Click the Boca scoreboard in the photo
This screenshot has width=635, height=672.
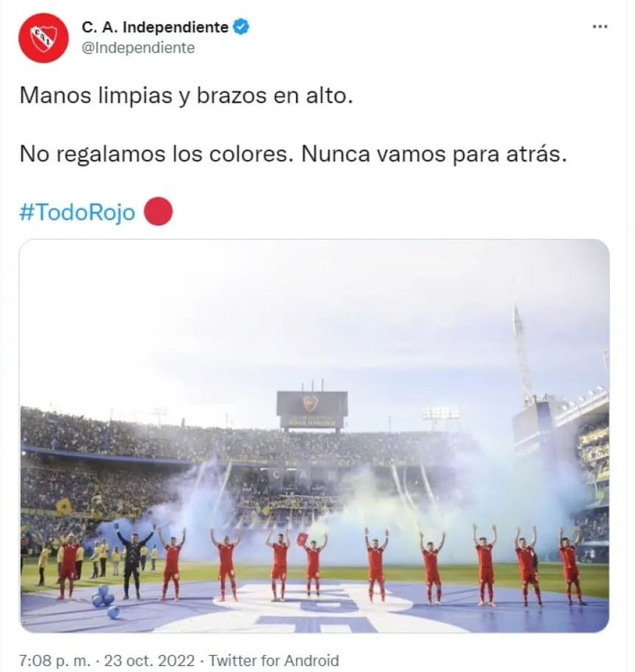[x=312, y=410]
